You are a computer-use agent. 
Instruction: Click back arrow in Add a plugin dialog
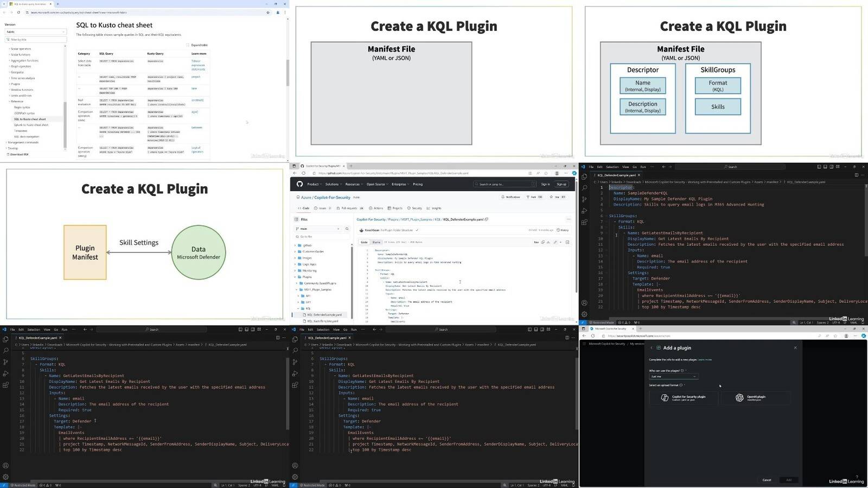click(652, 348)
